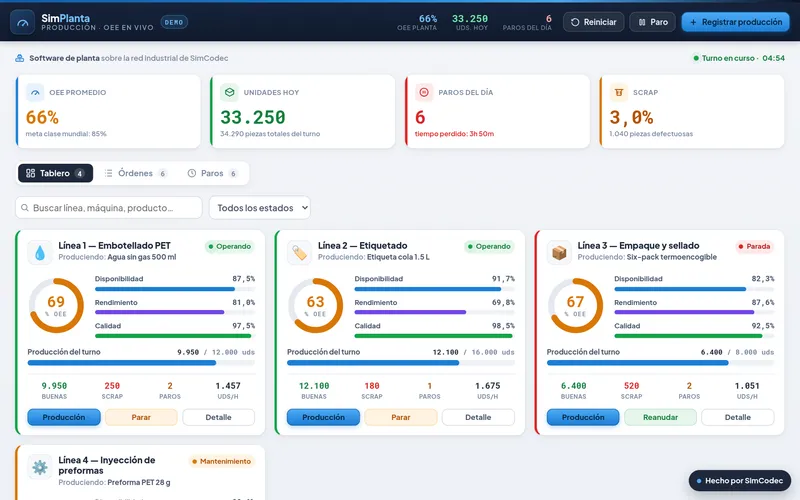Click the OEE Promedio gauge icon
This screenshot has width=800, height=500.
(x=35, y=92)
